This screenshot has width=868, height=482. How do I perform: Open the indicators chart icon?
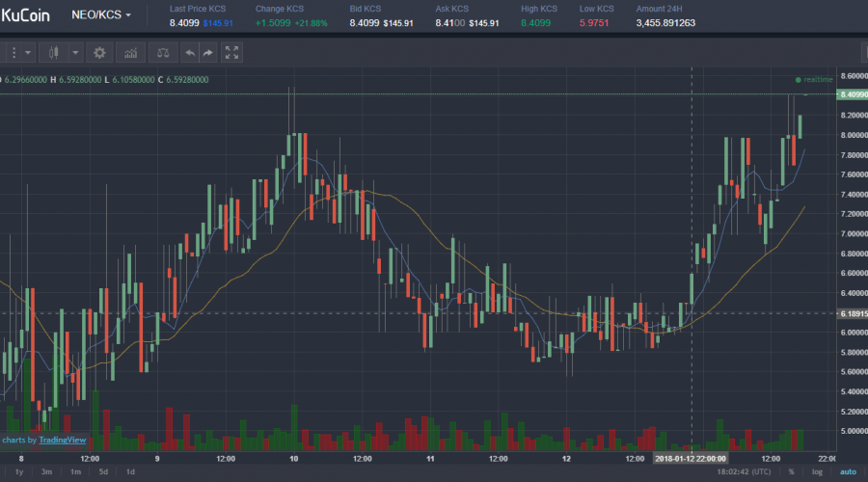point(131,52)
